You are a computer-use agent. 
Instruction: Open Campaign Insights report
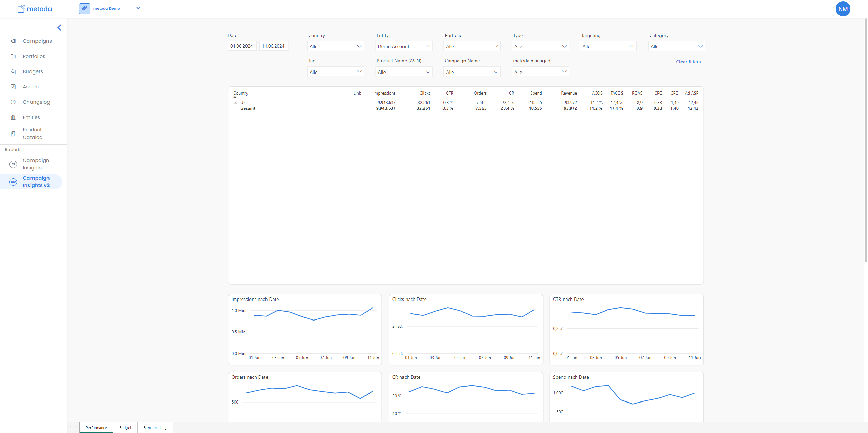point(36,164)
